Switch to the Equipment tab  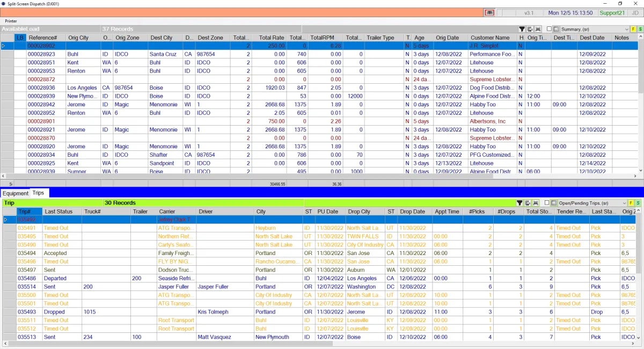pyautogui.click(x=15, y=193)
